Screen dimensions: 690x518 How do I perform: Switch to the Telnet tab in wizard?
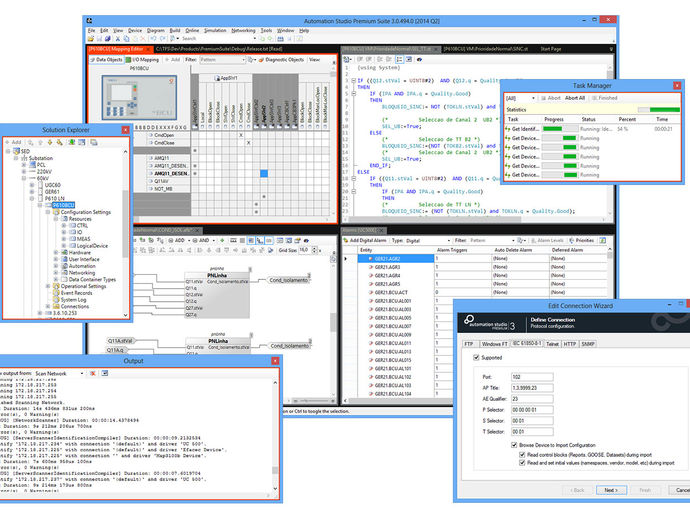552,344
